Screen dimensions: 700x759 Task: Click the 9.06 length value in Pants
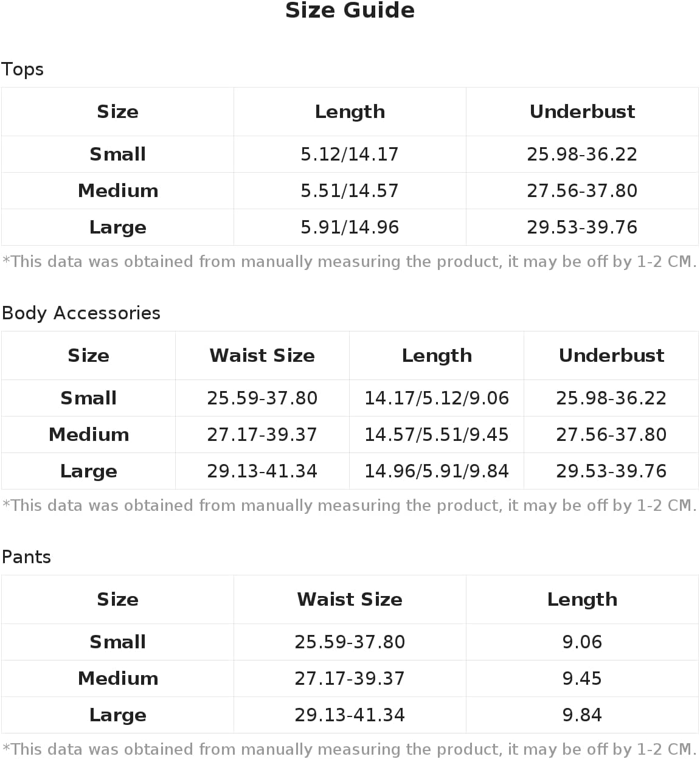coord(582,642)
